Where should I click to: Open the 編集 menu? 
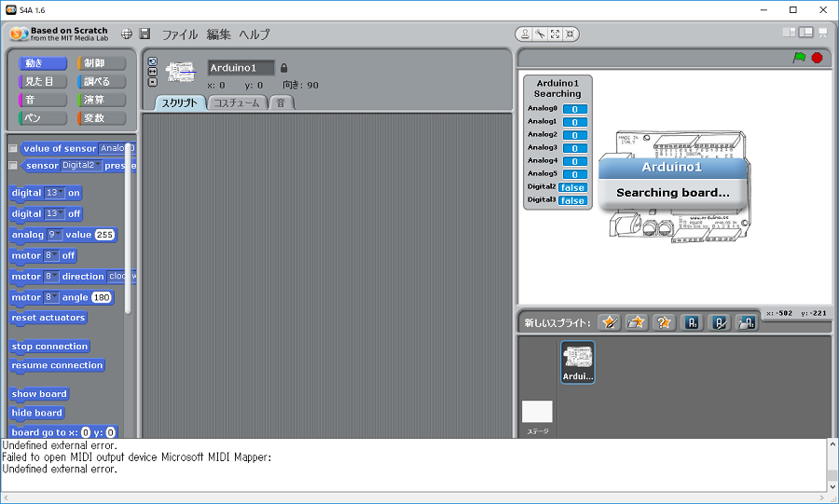tap(218, 34)
